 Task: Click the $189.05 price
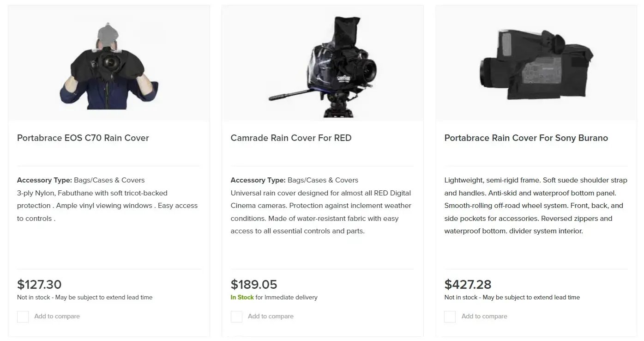tap(254, 284)
